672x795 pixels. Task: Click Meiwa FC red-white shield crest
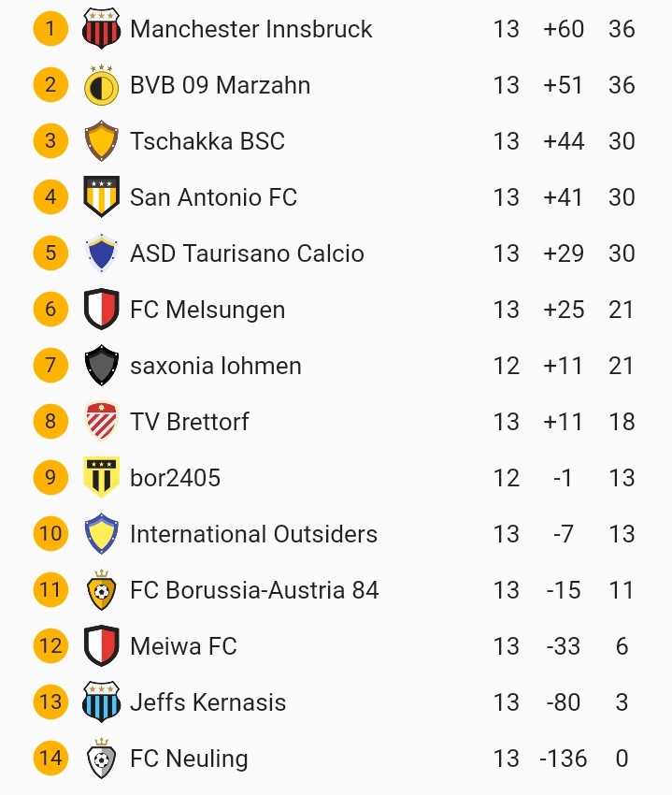[101, 645]
